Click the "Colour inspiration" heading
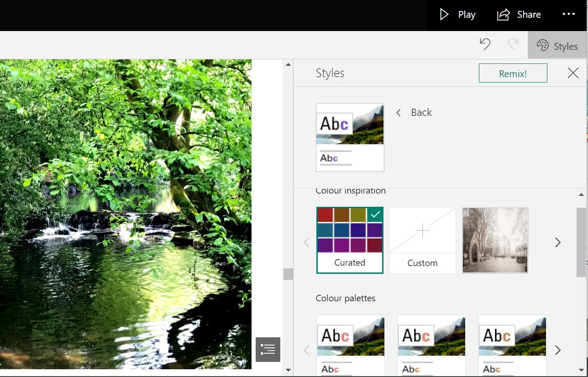Image resolution: width=588 pixels, height=377 pixels. [351, 191]
